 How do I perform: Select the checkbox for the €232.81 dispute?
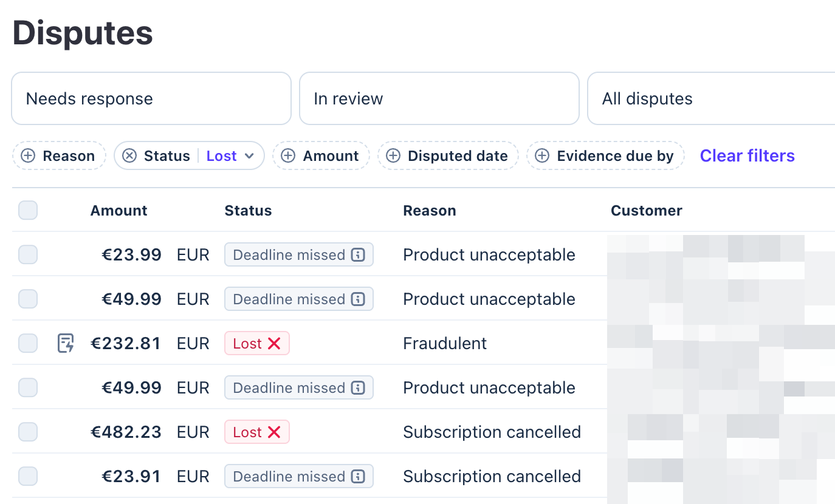tap(28, 344)
